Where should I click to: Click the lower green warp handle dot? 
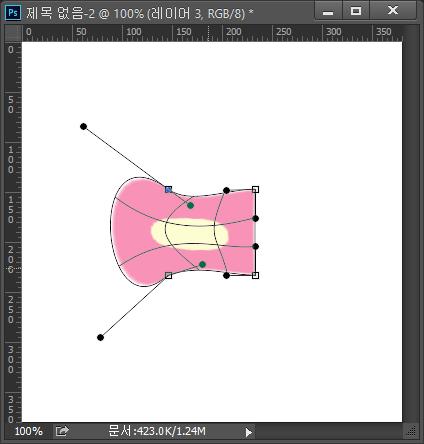[202, 264]
